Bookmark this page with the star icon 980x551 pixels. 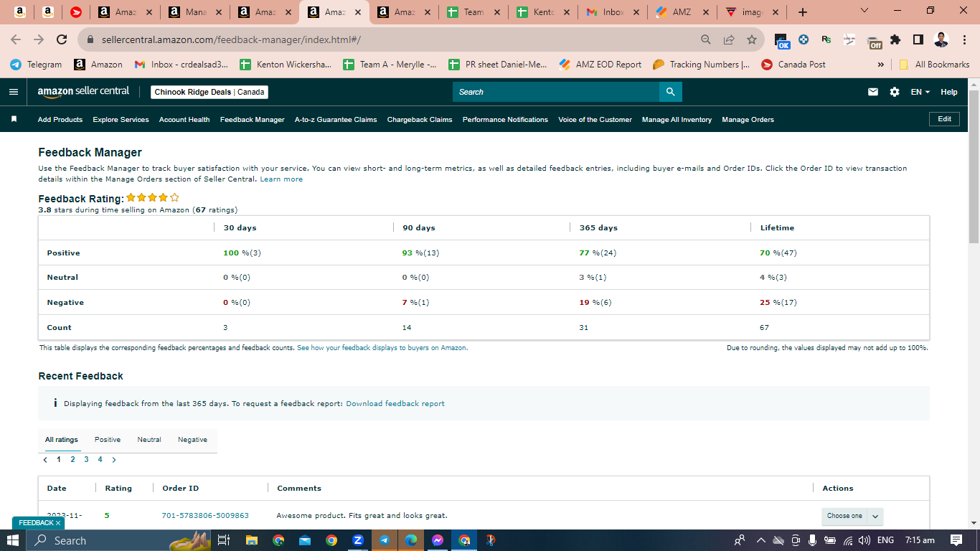pos(752,39)
